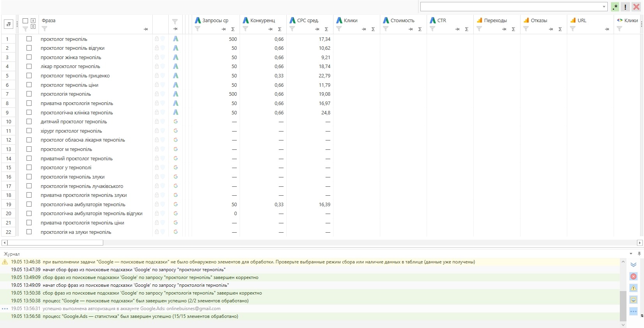Click row number 12
The width and height of the screenshot is (644, 328).
(9, 140)
